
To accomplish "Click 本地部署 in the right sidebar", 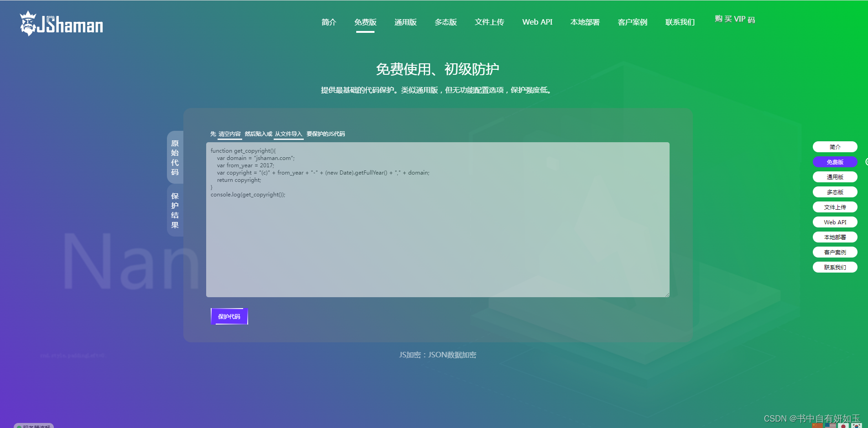I will point(835,237).
